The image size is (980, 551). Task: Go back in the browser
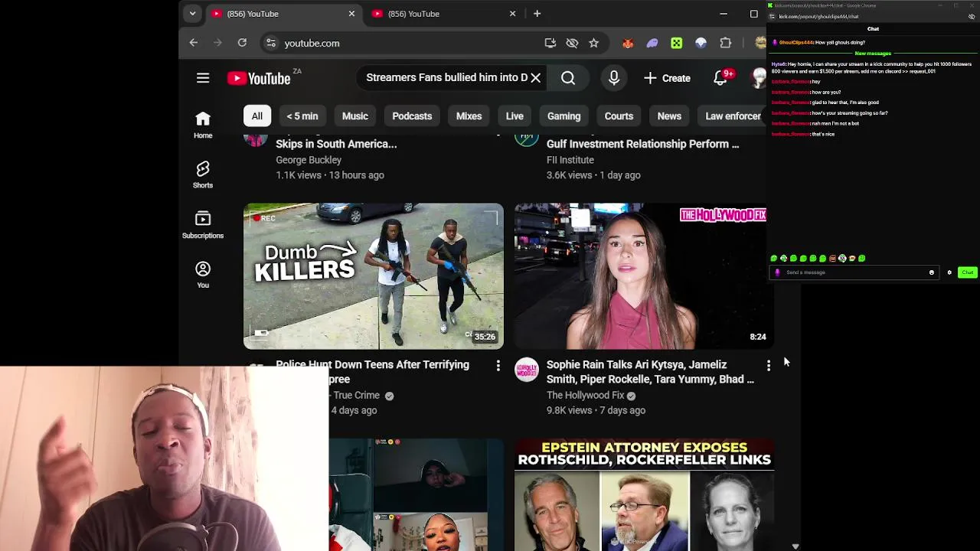[x=194, y=43]
